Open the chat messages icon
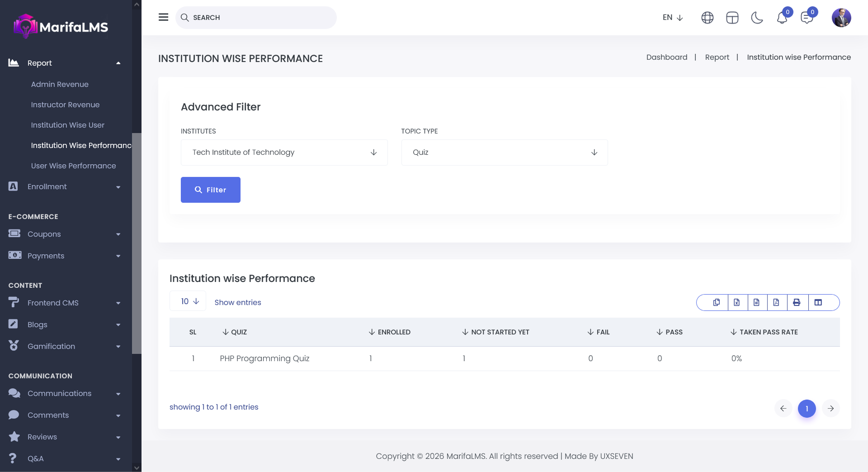 (x=807, y=18)
